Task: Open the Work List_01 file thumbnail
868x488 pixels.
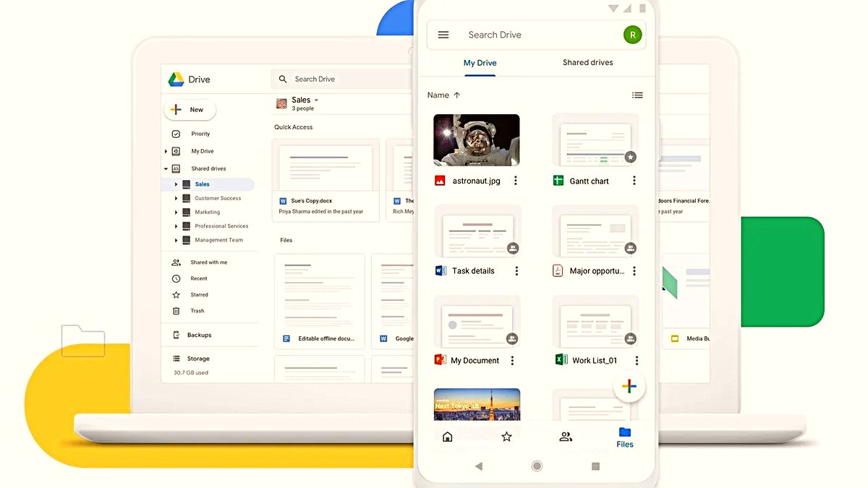Action: click(x=595, y=320)
